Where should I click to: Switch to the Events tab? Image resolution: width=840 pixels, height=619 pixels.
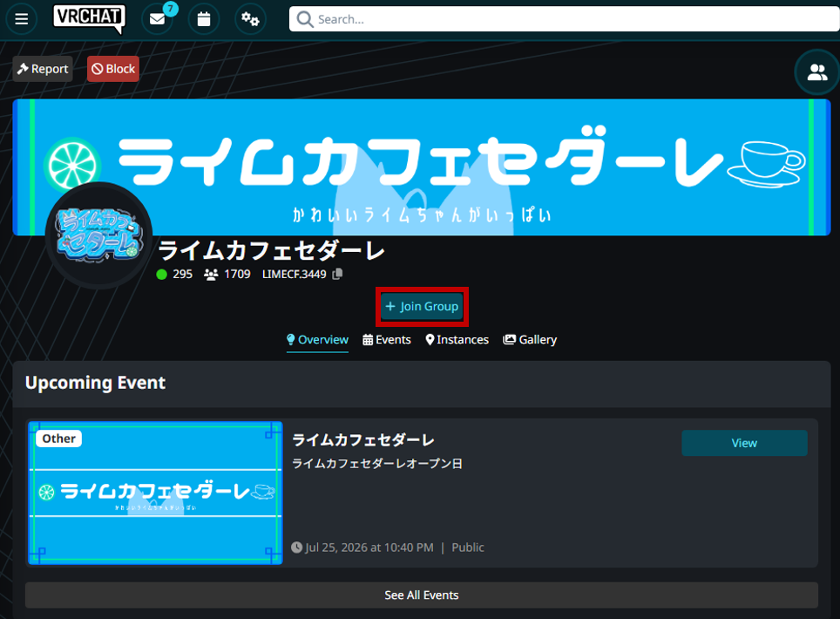tap(387, 340)
